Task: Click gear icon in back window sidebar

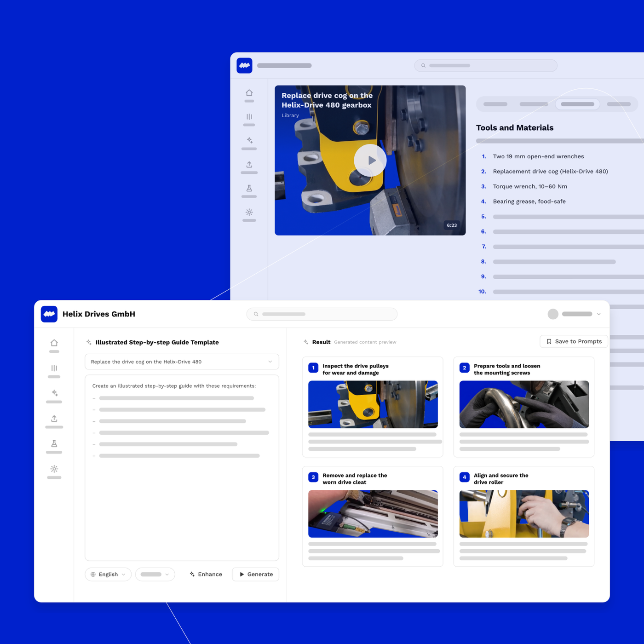Action: [x=249, y=212]
